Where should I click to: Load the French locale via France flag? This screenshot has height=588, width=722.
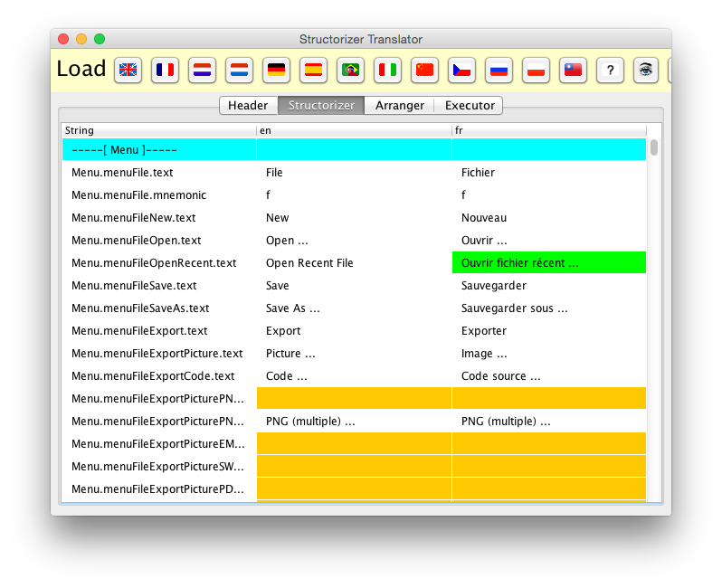(165, 70)
